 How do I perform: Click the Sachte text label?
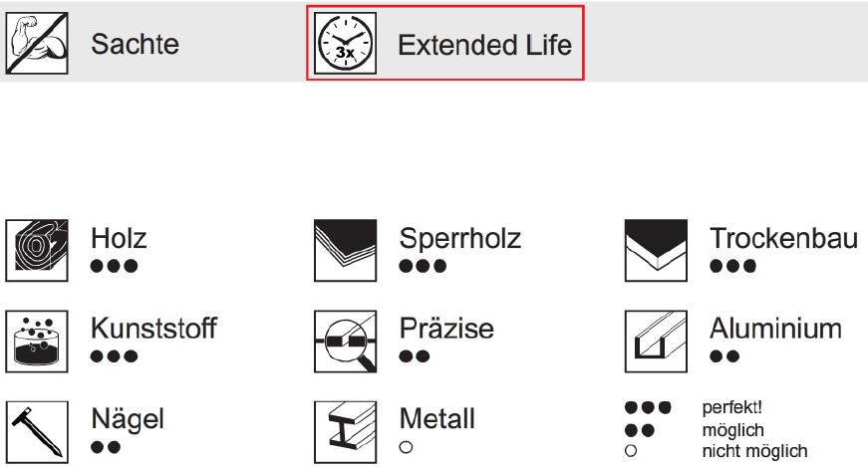tap(136, 44)
